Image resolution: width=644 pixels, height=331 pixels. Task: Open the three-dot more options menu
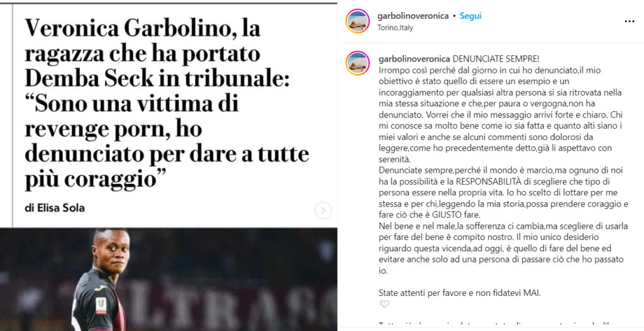coord(629,21)
